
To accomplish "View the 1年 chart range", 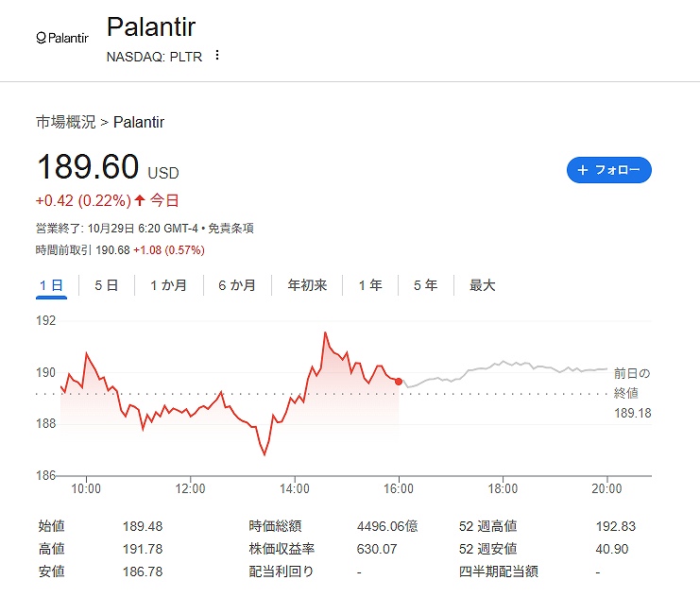I will [369, 285].
